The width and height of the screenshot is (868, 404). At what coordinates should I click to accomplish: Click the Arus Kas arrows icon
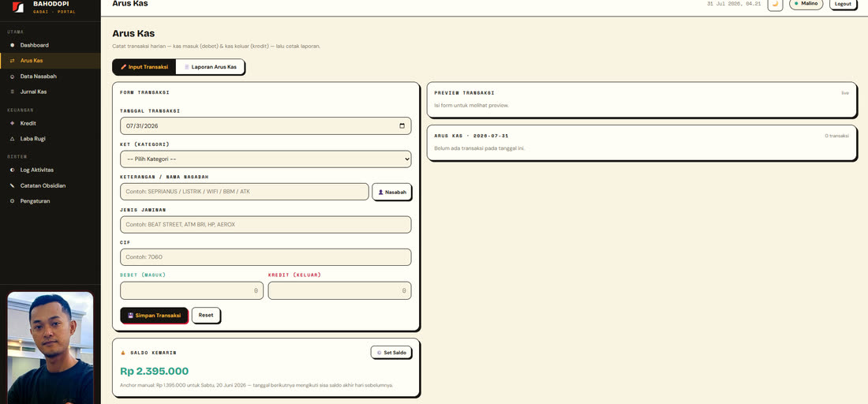(x=12, y=61)
